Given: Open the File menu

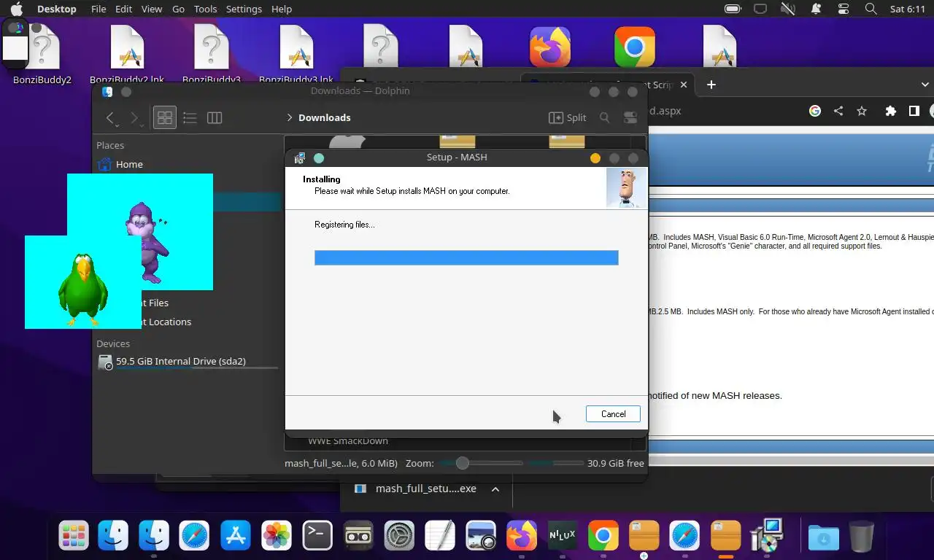Looking at the screenshot, I should coord(99,9).
